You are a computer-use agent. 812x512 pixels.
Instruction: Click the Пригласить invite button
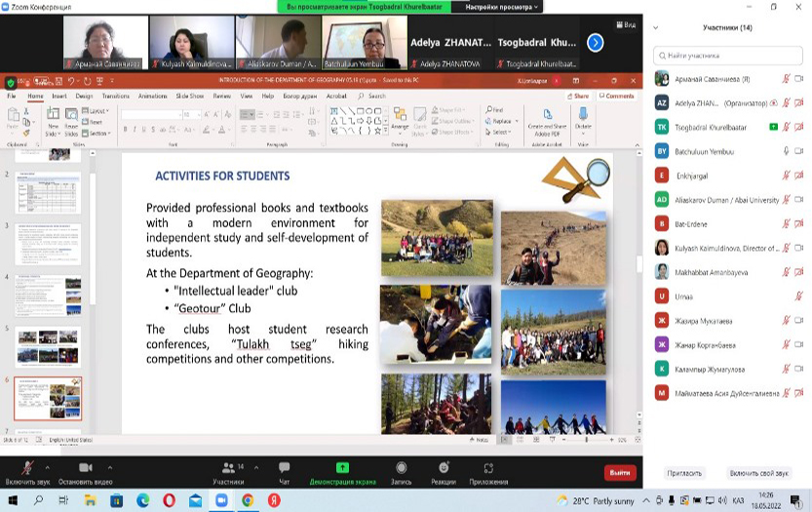pyautogui.click(x=684, y=473)
